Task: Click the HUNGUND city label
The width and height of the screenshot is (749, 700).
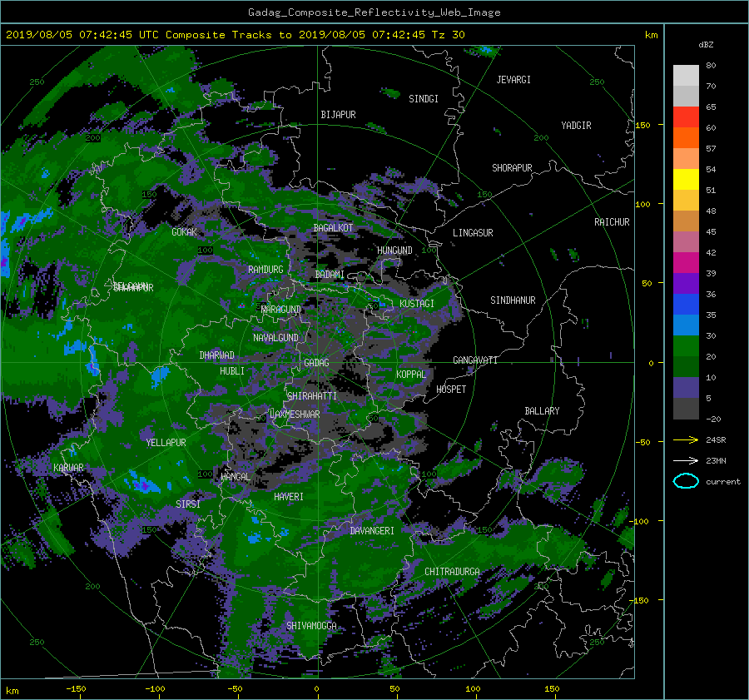Action: coord(394,251)
